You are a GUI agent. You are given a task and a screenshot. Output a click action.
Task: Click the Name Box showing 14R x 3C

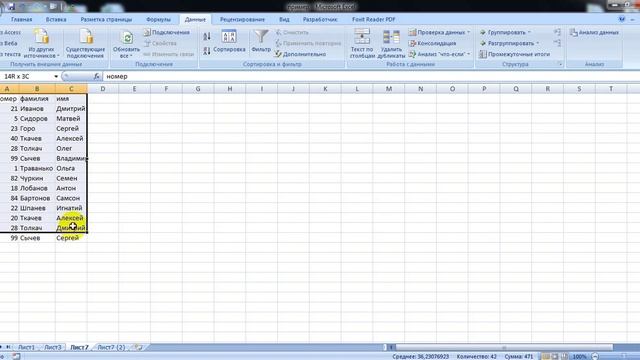click(x=27, y=76)
